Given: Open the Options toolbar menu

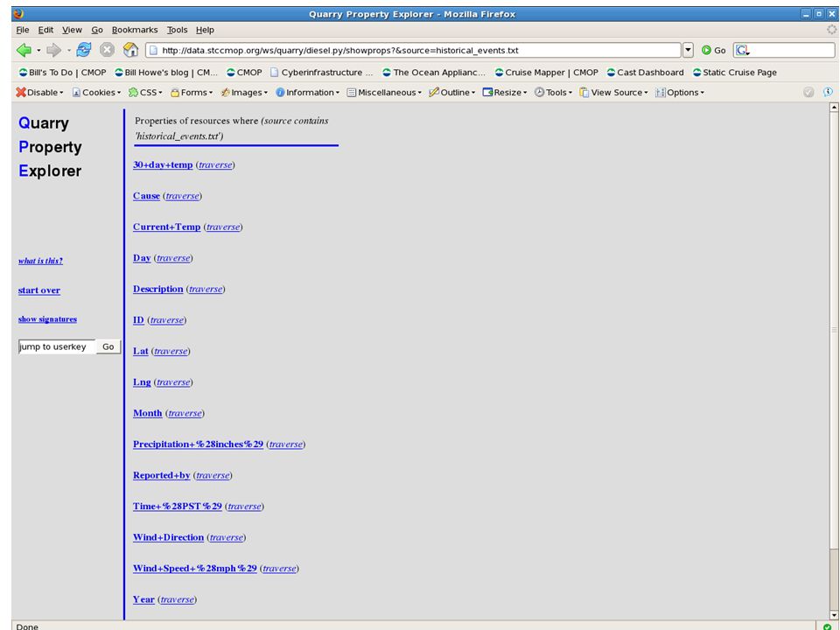Looking at the screenshot, I should (680, 93).
